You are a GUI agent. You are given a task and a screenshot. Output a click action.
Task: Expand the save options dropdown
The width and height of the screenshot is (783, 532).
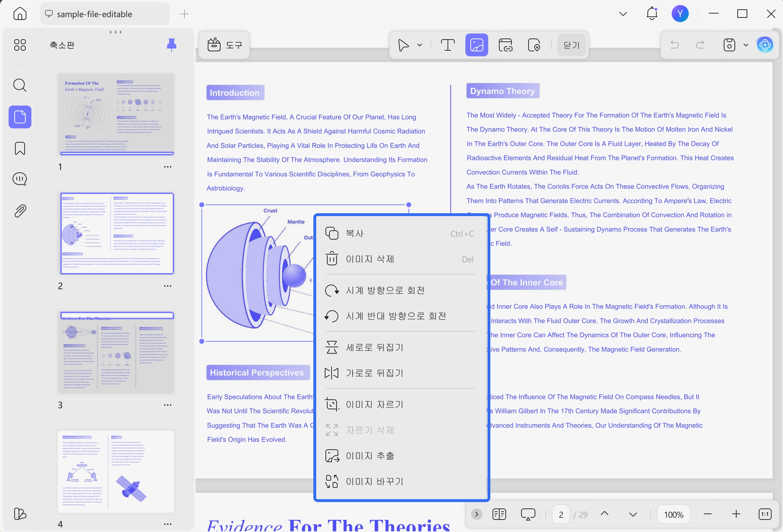pyautogui.click(x=746, y=45)
